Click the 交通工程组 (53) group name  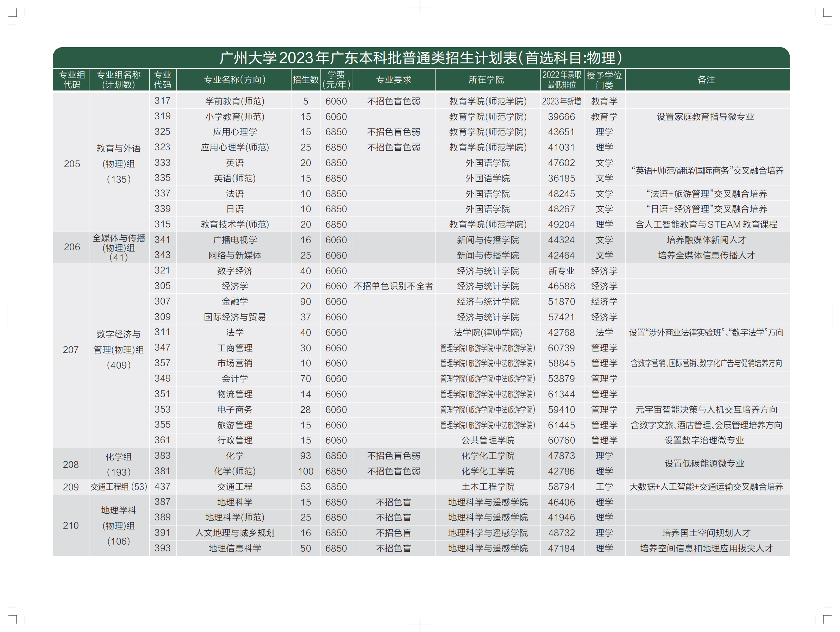(119, 487)
